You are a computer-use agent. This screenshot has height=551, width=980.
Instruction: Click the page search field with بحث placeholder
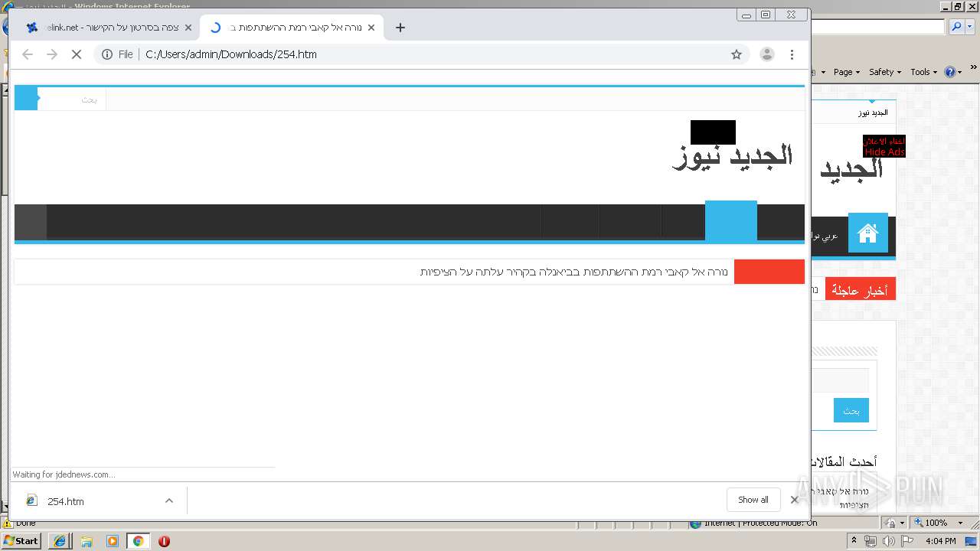71,99
